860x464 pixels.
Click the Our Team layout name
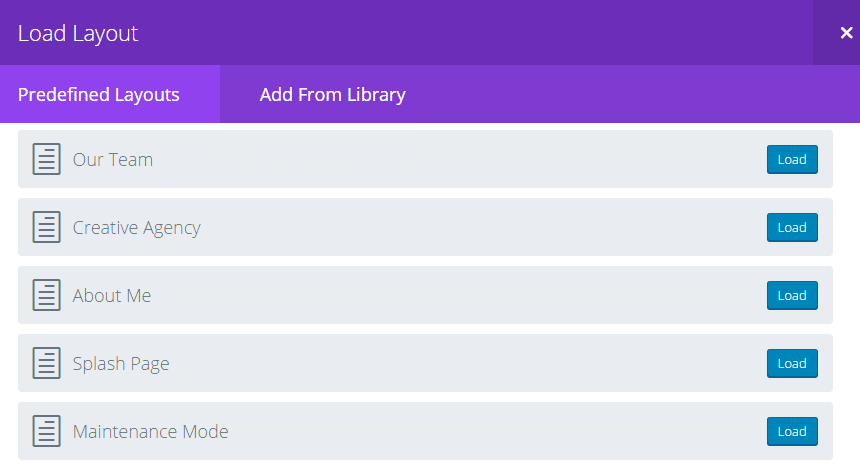tap(113, 160)
